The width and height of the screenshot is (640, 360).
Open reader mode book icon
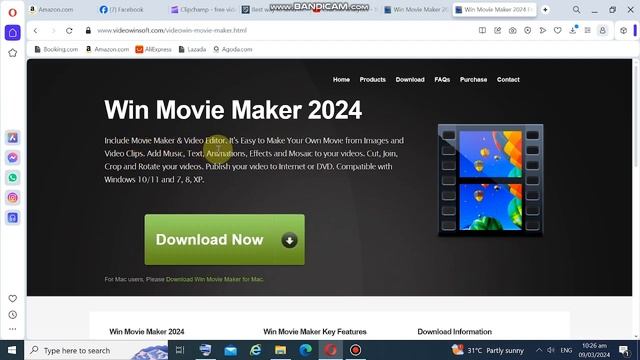(x=482, y=30)
